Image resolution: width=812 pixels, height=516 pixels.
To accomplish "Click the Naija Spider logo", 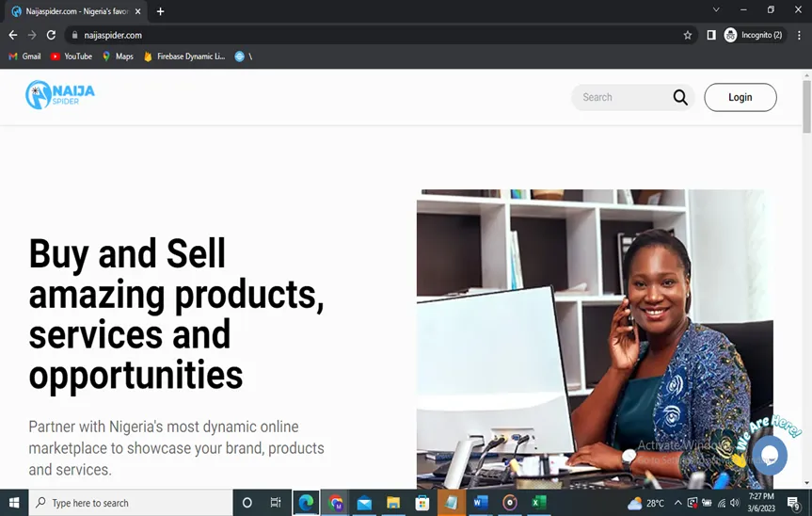I will (x=60, y=95).
